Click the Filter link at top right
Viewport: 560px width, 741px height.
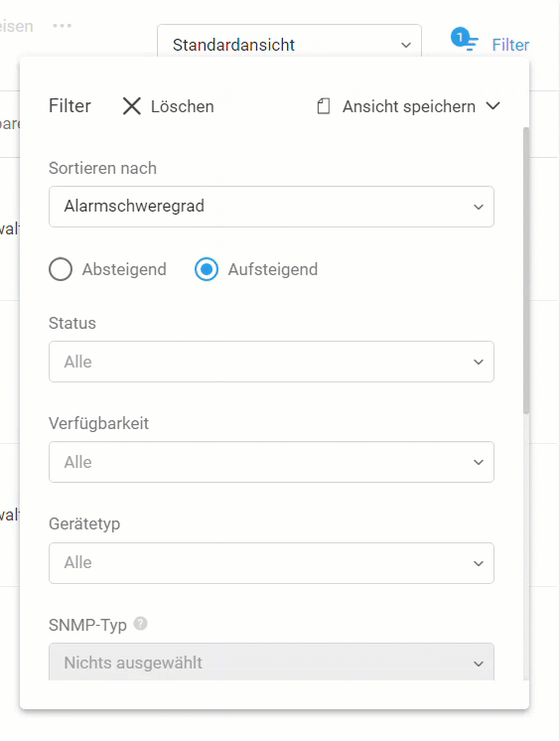[510, 45]
